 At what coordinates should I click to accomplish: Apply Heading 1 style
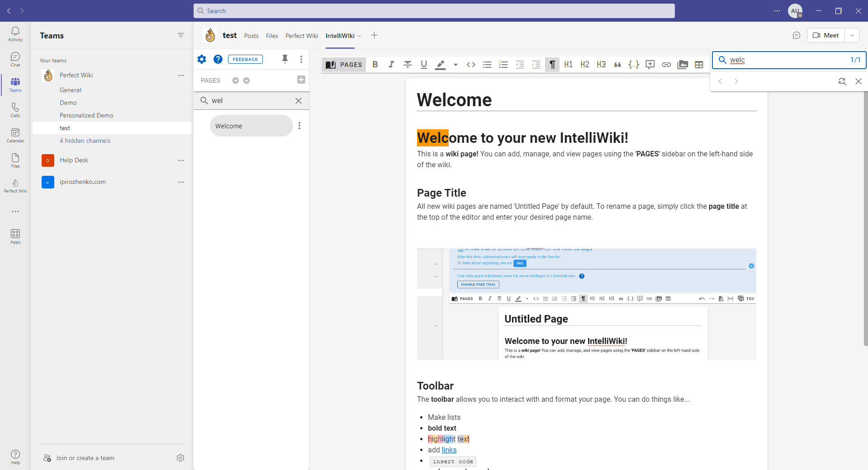coord(569,65)
